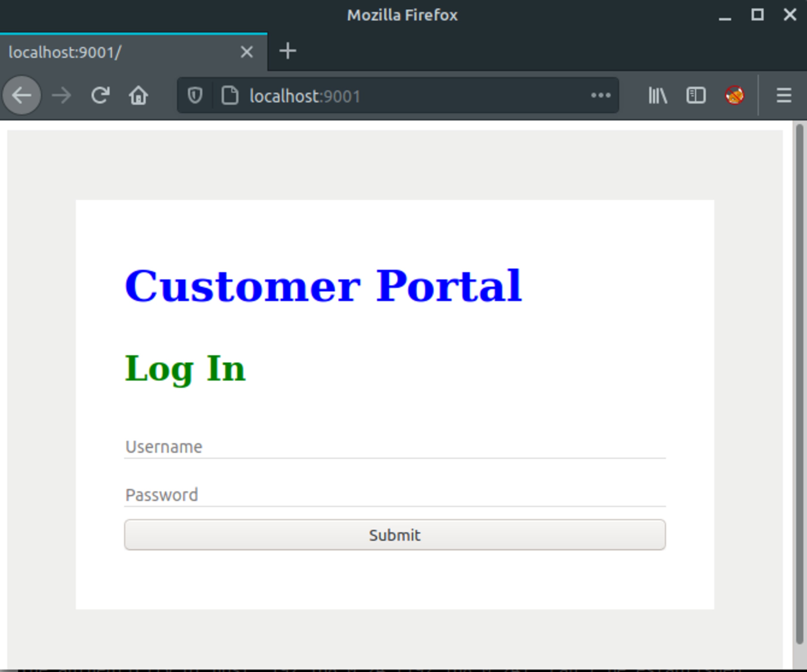Viewport: 807px width, 672px height.
Task: Click the Username input field
Action: point(395,447)
